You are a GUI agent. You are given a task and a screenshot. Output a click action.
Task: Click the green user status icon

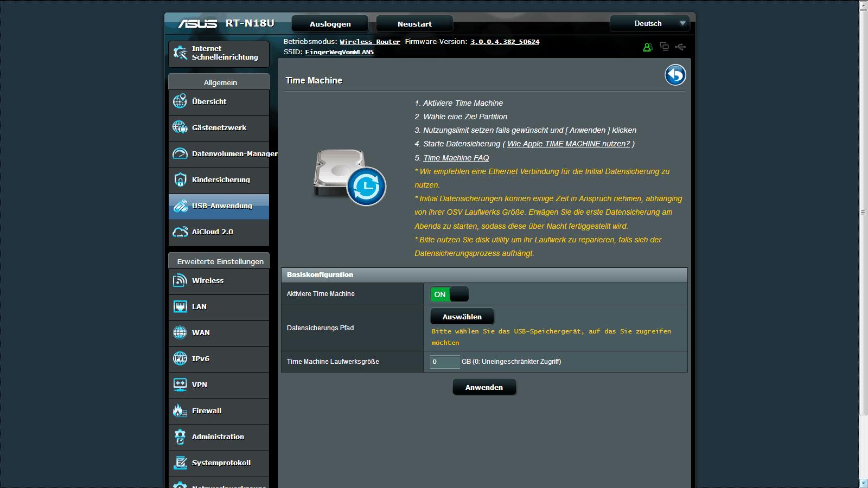(648, 47)
